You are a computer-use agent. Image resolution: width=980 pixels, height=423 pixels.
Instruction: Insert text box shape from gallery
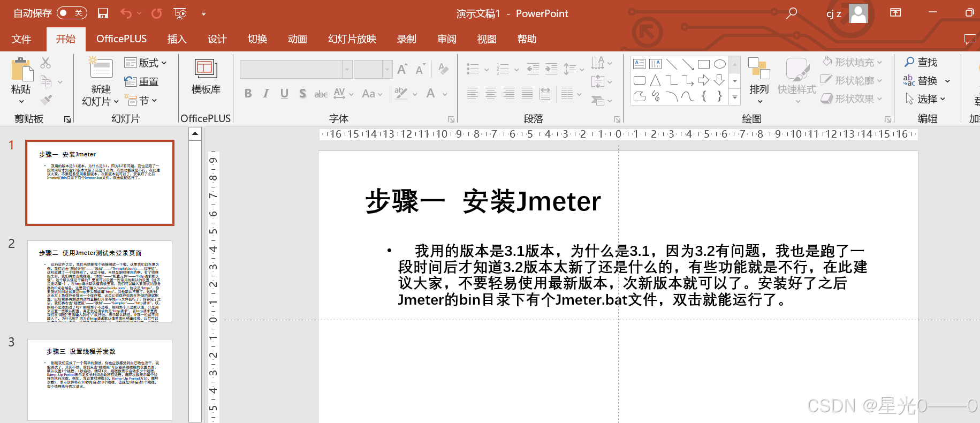click(639, 64)
